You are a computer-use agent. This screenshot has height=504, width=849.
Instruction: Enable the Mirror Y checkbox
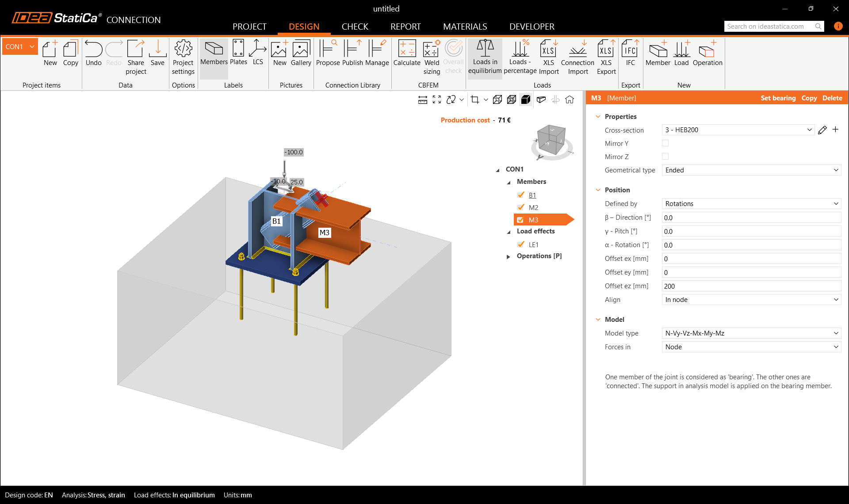(665, 143)
